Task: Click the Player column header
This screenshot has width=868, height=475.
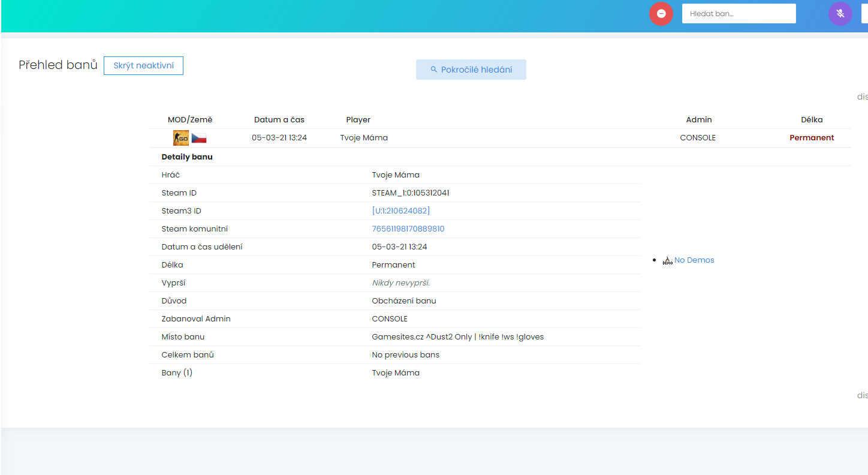Action: click(358, 120)
